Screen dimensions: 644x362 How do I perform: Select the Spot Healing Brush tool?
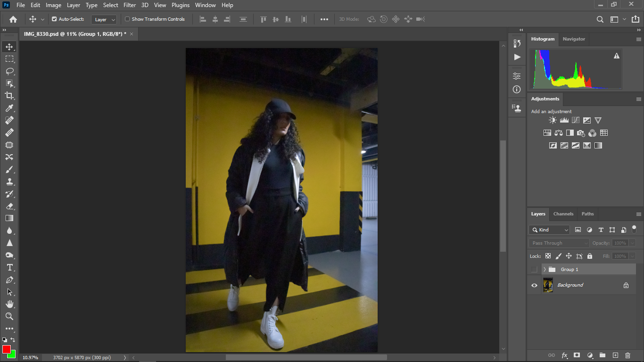coord(9,121)
